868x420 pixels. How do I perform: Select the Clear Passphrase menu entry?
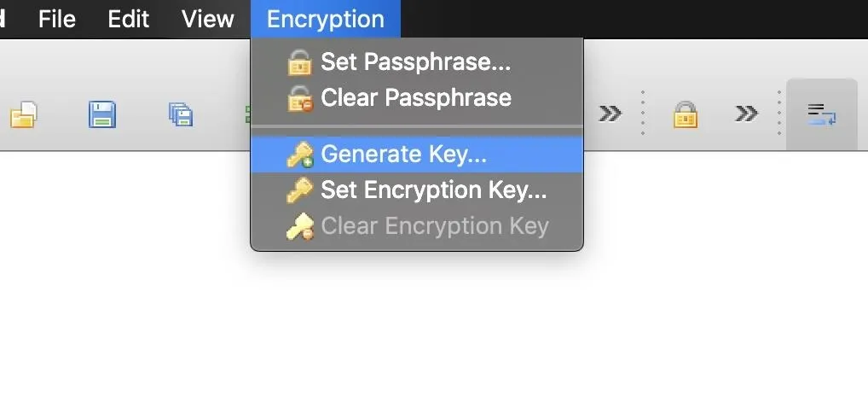click(x=417, y=98)
